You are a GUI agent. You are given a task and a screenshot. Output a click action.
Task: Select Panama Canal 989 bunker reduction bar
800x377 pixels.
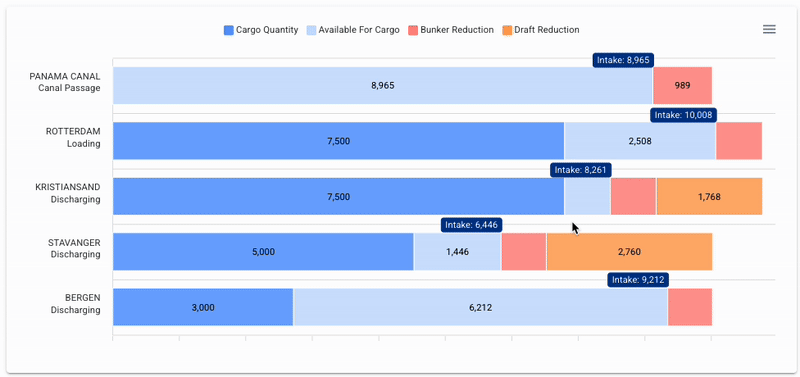(682, 86)
